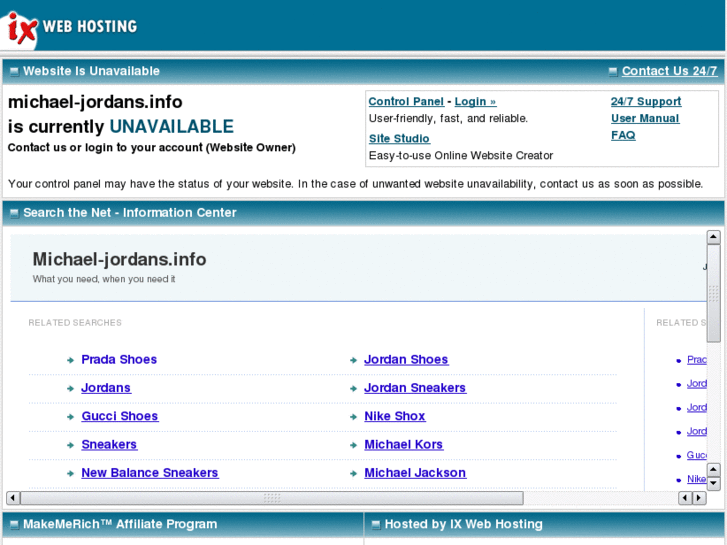Open the Jordans related search link
The height and width of the screenshot is (545, 727).
pyautogui.click(x=106, y=388)
